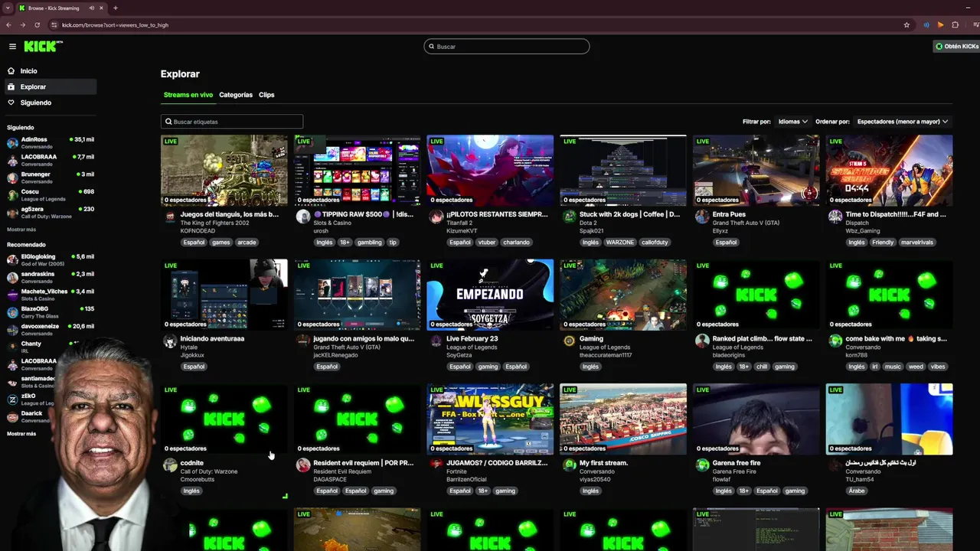980x551 pixels.
Task: Open the Entra Pues stream thumbnail
Action: pos(756,171)
